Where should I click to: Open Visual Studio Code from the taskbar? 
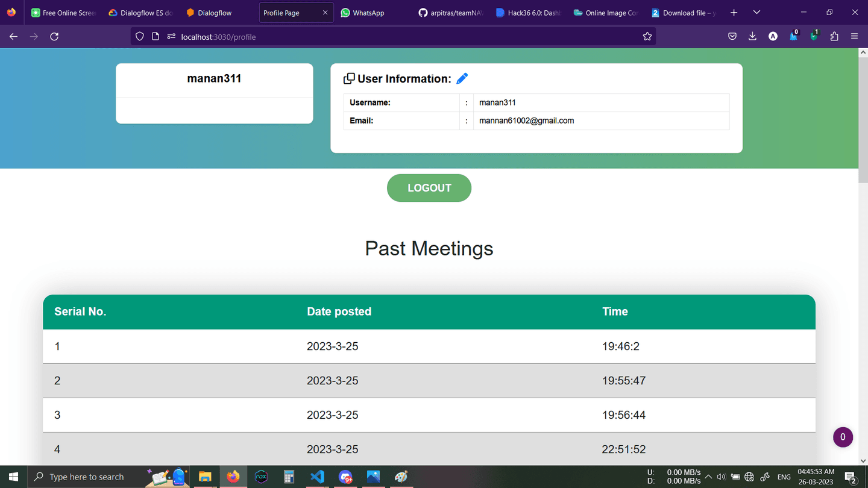[x=317, y=477]
